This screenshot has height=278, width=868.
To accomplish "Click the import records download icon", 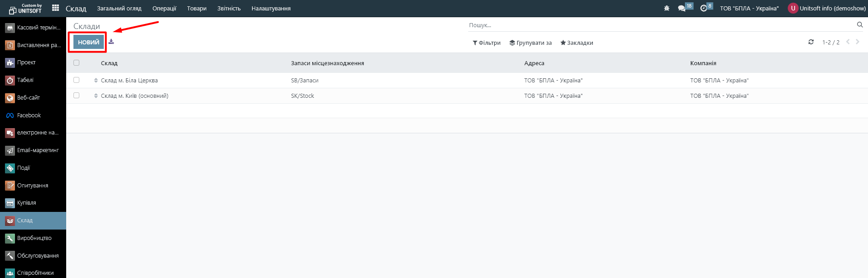I will (111, 42).
